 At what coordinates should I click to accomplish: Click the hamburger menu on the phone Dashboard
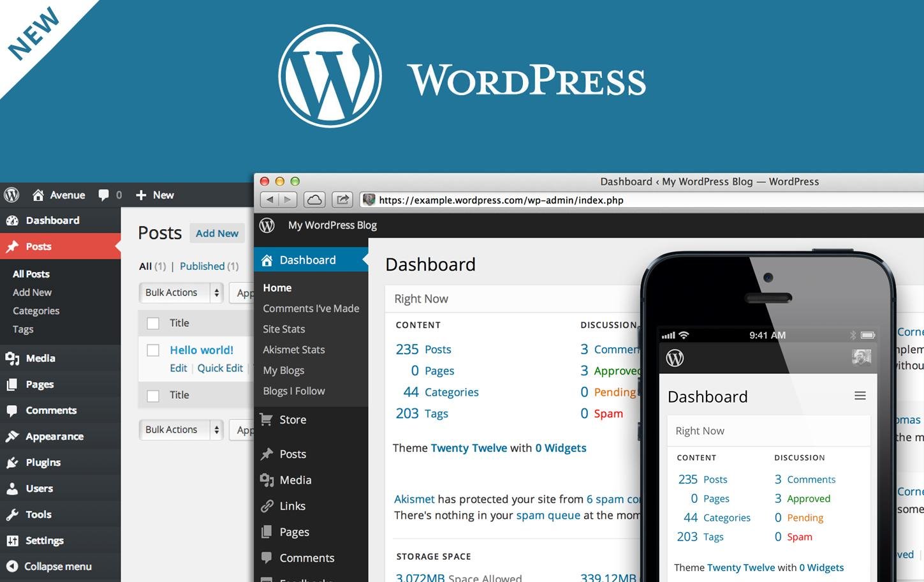point(860,396)
